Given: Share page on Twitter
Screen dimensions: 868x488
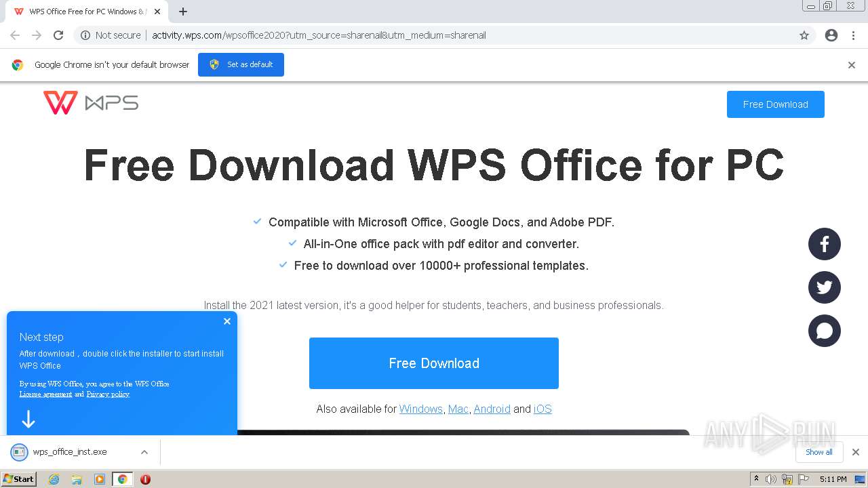Looking at the screenshot, I should coord(825,287).
